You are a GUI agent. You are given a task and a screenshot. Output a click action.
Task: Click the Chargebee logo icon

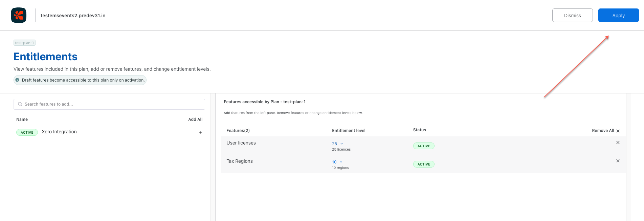pyautogui.click(x=19, y=15)
